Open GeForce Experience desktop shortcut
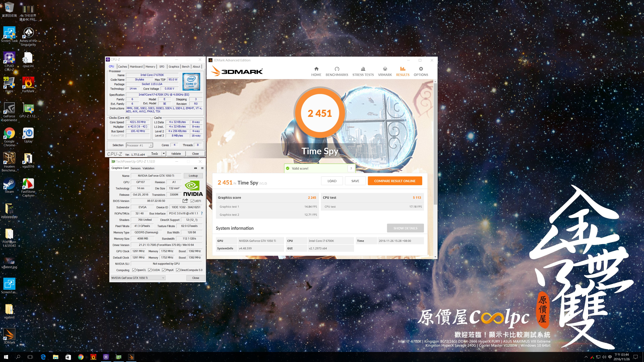This screenshot has height=362, width=644. (9, 112)
